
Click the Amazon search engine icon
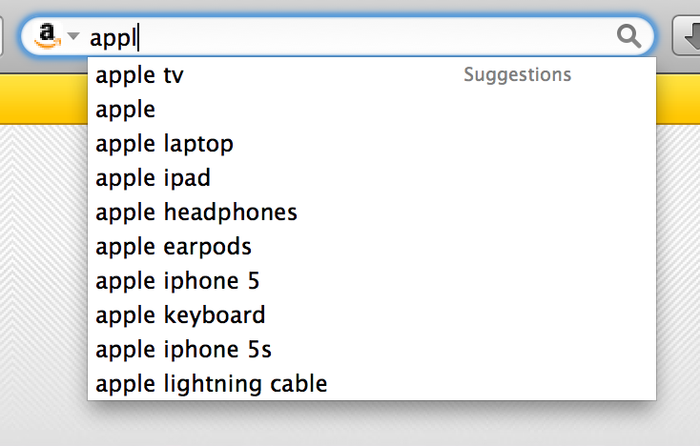point(47,36)
